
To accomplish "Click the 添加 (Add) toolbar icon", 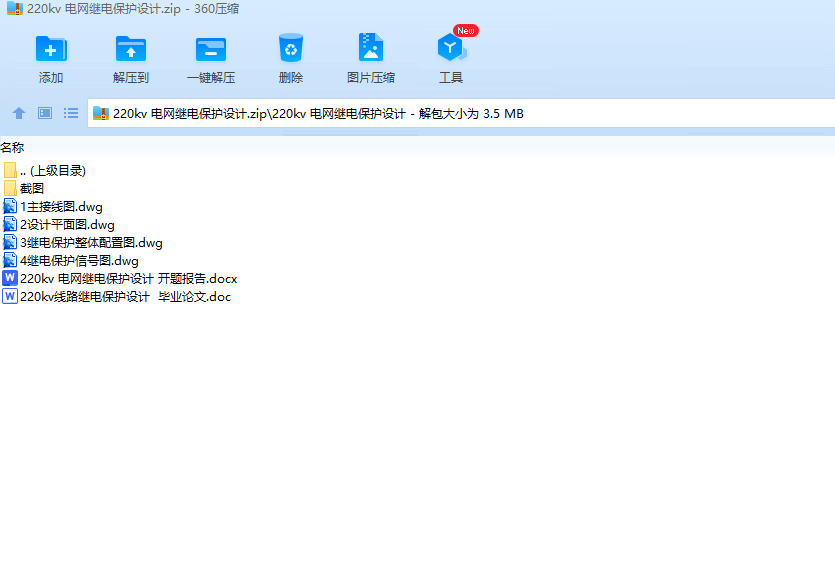I will coord(51,49).
